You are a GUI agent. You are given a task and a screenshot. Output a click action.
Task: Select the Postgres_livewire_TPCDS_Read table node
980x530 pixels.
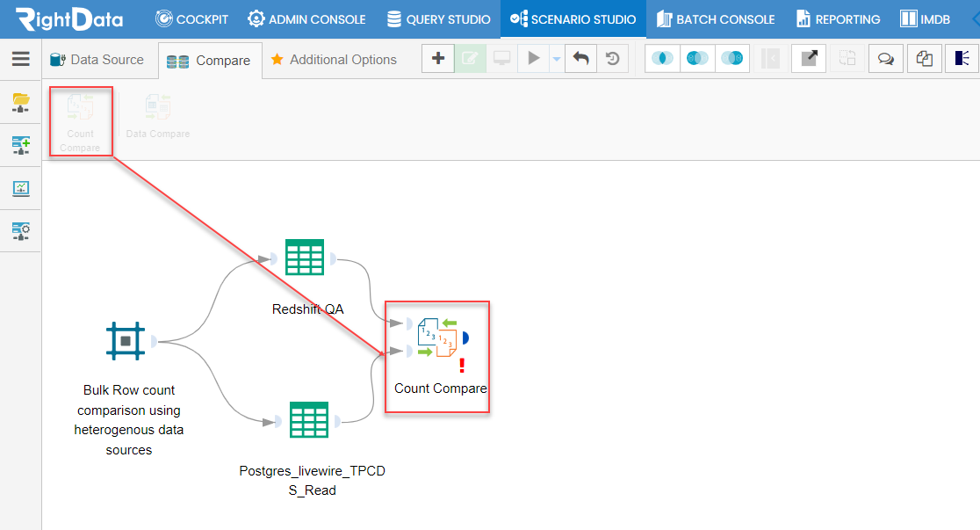point(309,419)
